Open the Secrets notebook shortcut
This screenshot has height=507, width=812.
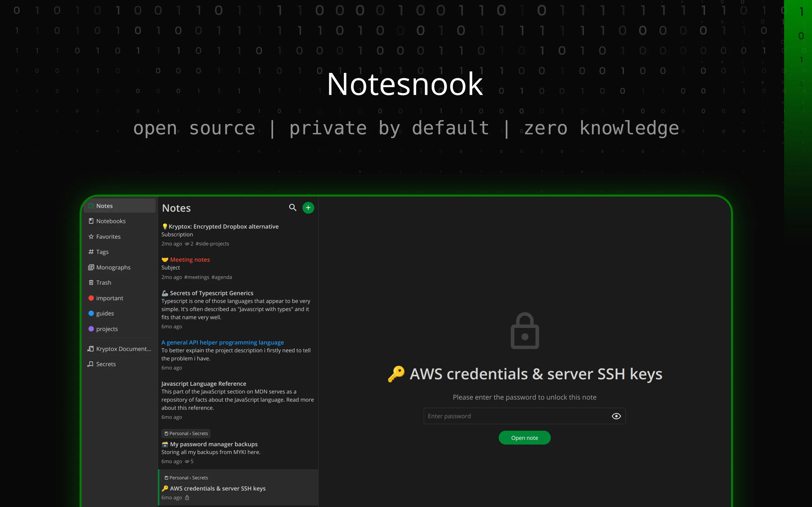(x=106, y=364)
